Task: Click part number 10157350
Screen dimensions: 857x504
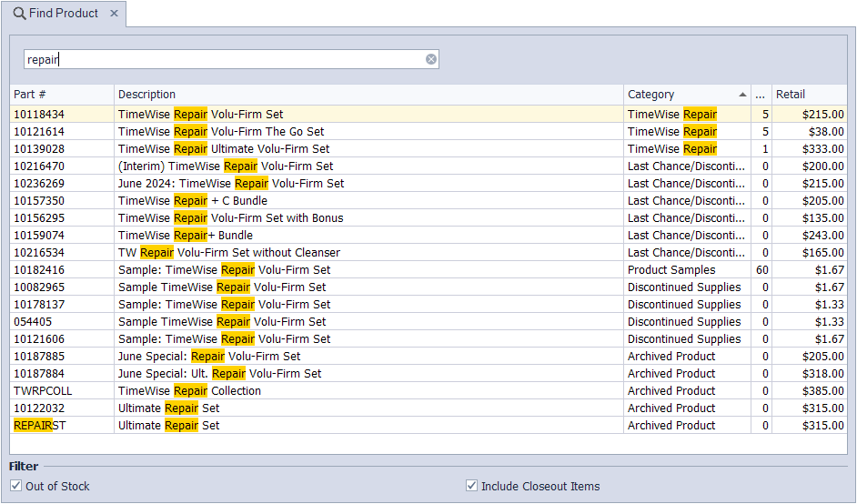Action: pyautogui.click(x=39, y=201)
